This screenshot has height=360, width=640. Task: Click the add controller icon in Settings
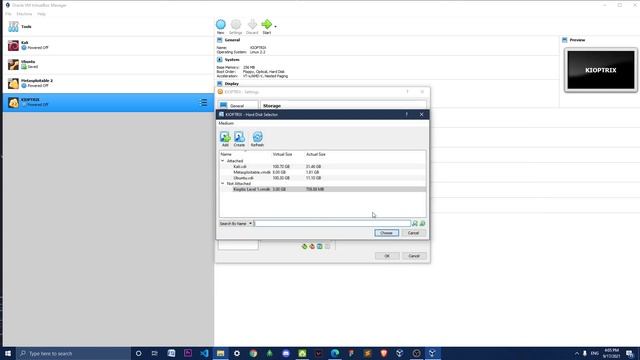tap(304, 246)
